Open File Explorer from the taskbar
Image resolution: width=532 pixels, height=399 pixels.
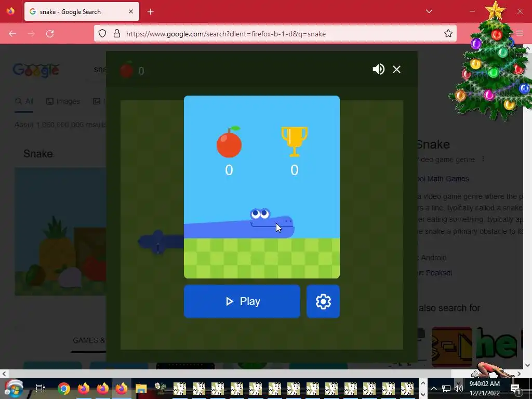point(141,389)
